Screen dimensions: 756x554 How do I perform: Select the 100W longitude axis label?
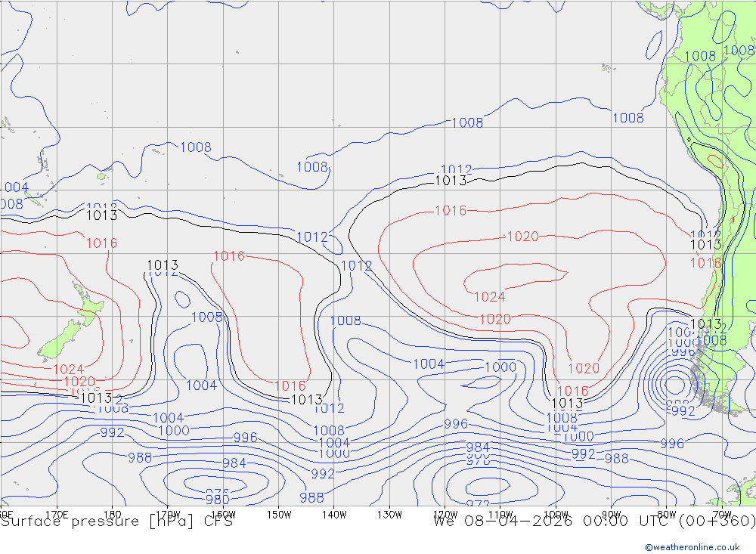pyautogui.click(x=556, y=514)
